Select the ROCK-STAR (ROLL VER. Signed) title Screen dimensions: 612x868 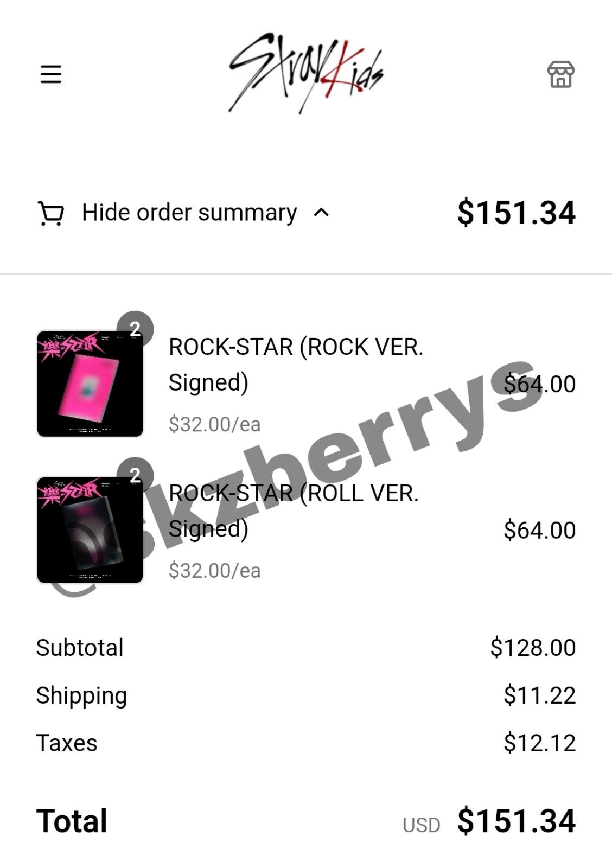pyautogui.click(x=294, y=511)
